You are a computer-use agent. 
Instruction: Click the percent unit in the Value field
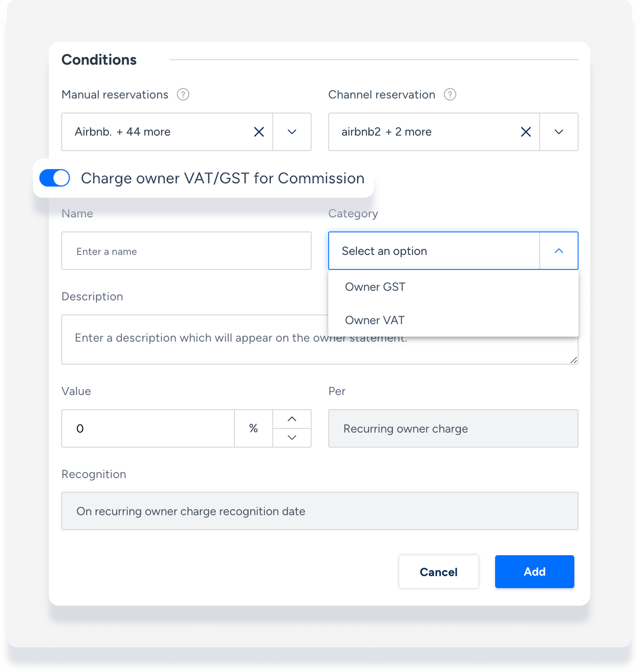click(253, 428)
